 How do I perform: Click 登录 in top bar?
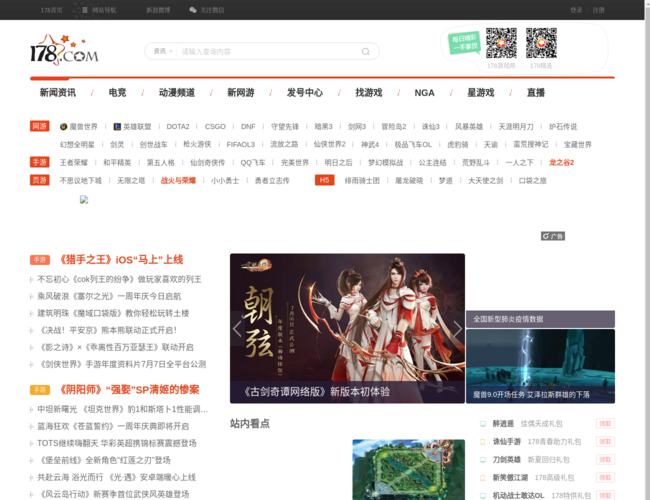(x=576, y=10)
